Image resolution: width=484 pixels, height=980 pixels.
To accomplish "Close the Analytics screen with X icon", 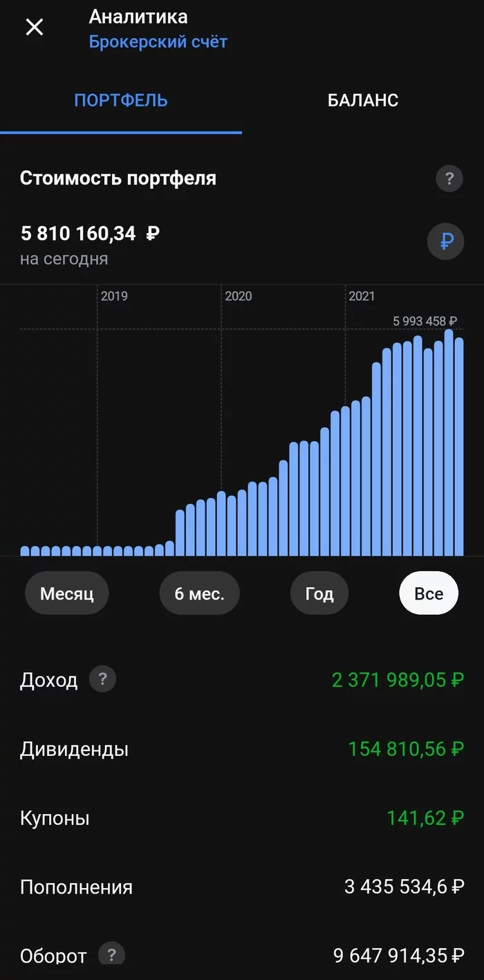I will click(x=34, y=27).
